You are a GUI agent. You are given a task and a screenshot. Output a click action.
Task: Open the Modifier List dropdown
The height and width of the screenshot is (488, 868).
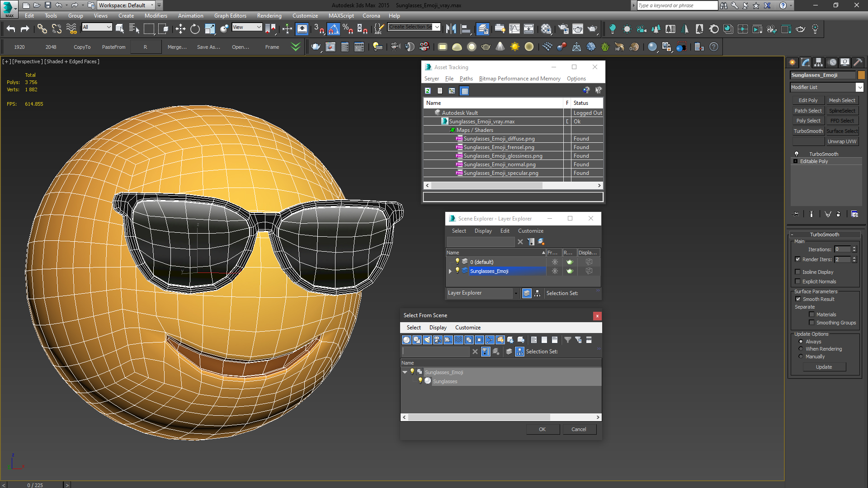859,87
